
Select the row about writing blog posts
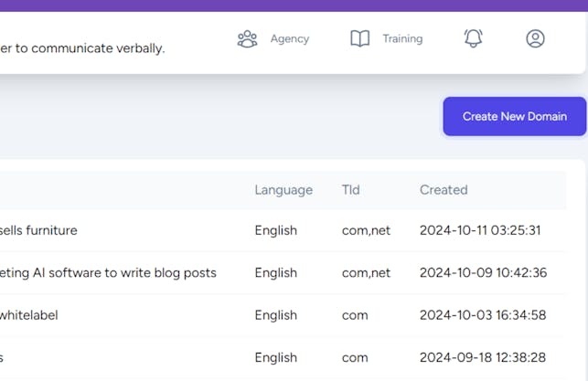point(108,272)
